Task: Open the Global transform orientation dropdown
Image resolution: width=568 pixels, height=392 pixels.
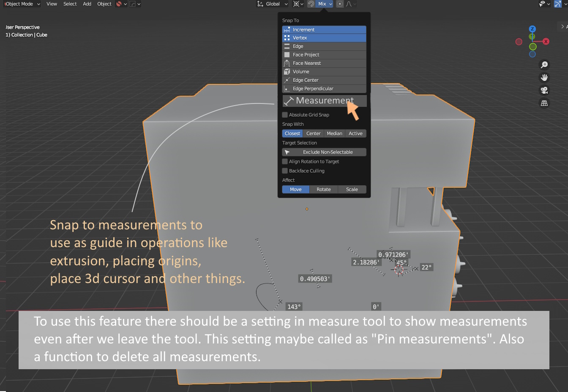Action: tap(273, 4)
